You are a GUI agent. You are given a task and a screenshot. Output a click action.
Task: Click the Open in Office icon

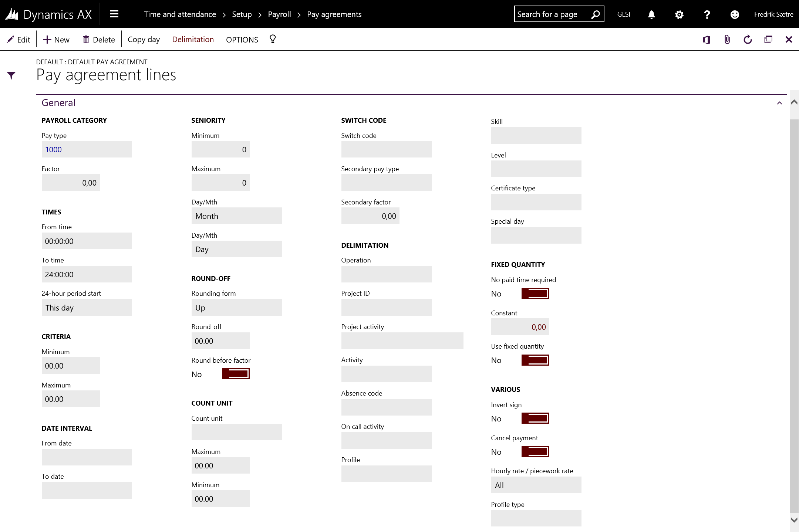coord(707,40)
